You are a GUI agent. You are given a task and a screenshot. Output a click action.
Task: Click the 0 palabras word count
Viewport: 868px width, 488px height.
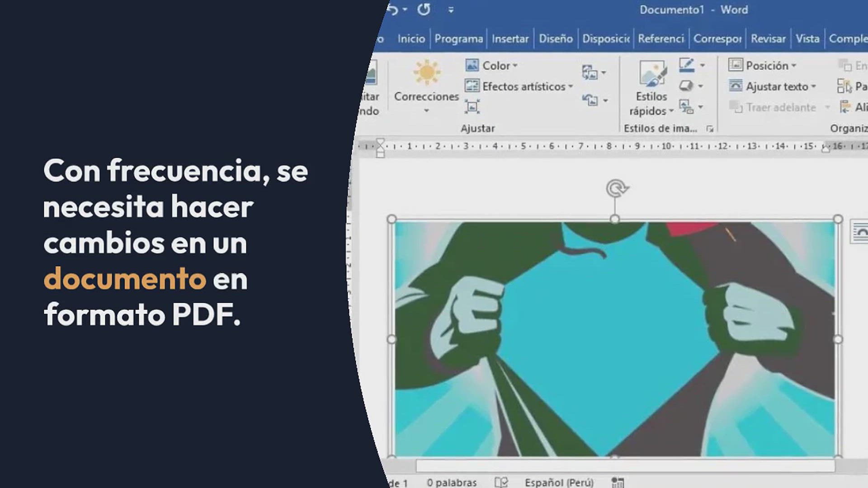(452, 482)
